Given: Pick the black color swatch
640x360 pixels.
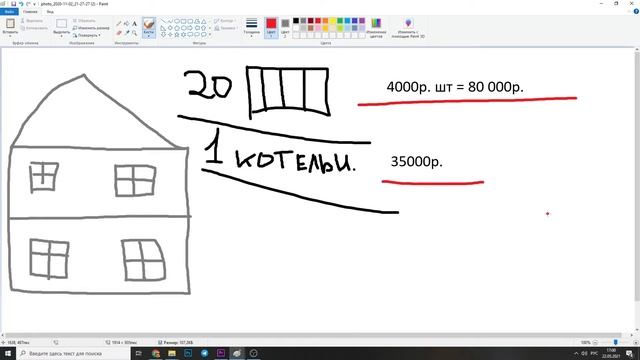Looking at the screenshot, I should click(296, 21).
